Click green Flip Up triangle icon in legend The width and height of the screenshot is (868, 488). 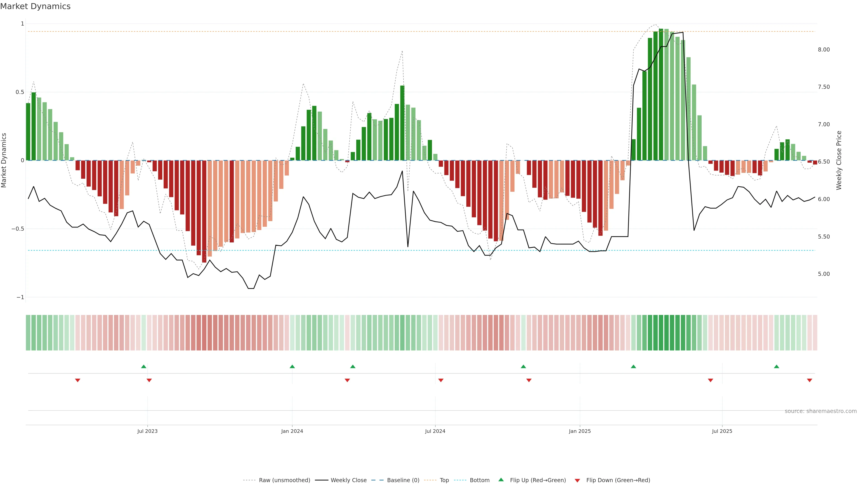point(501,480)
